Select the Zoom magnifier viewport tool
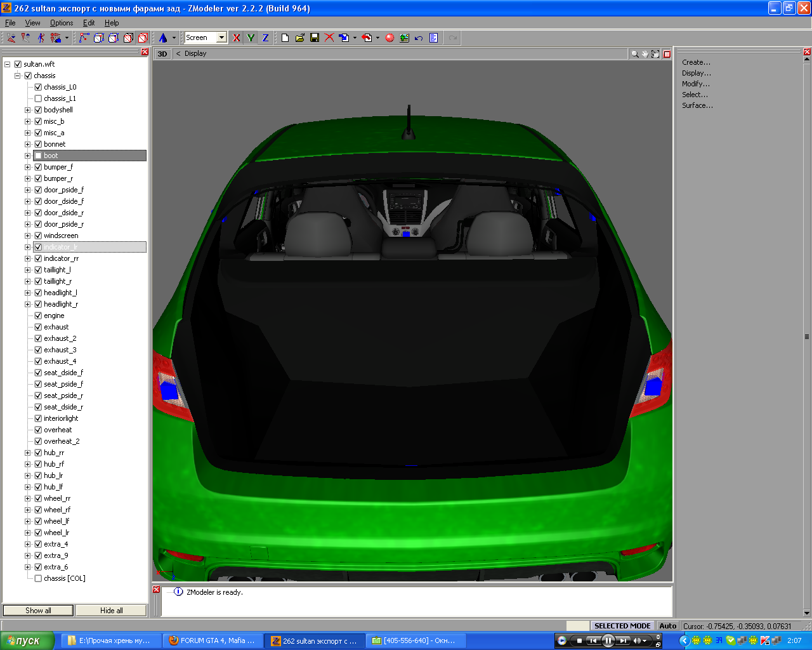The width and height of the screenshot is (812, 650). tap(634, 54)
